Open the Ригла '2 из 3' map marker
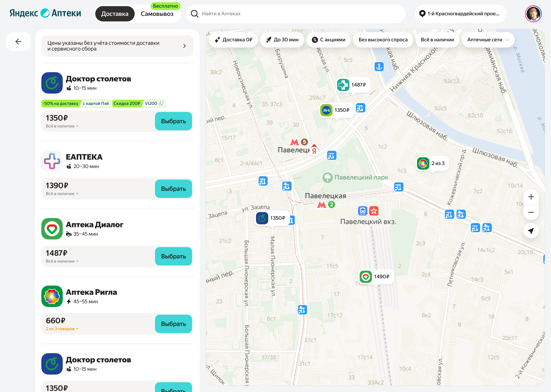The height and width of the screenshot is (392, 551). tap(432, 163)
